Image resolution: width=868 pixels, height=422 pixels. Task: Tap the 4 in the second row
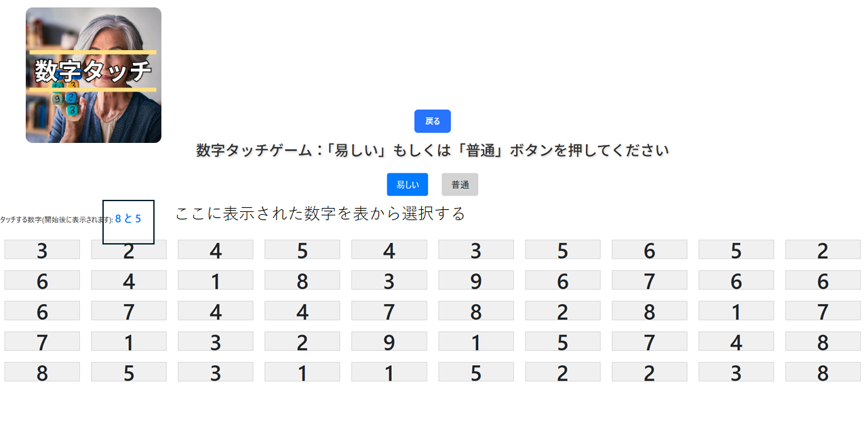click(128, 280)
